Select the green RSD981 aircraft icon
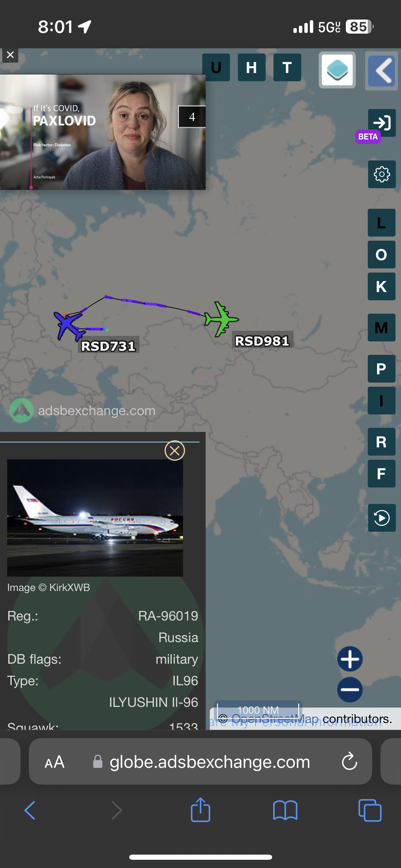Image resolution: width=401 pixels, height=868 pixels. [221, 319]
